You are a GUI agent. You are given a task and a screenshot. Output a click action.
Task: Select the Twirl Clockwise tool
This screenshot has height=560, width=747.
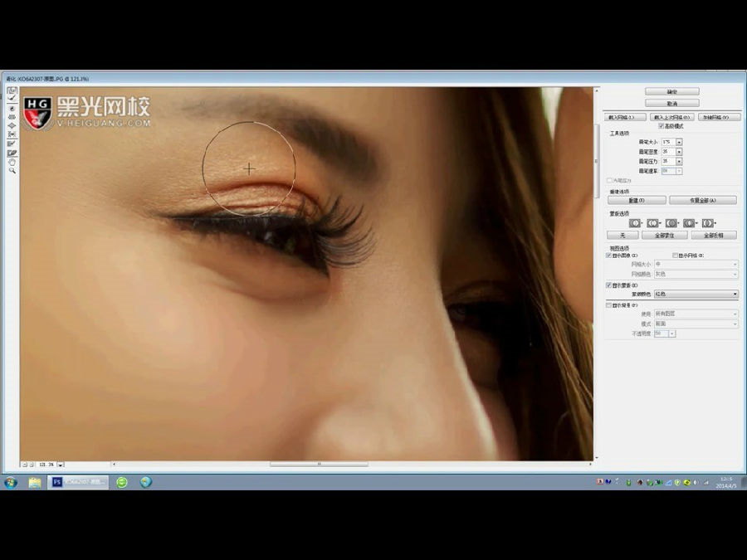tap(12, 109)
